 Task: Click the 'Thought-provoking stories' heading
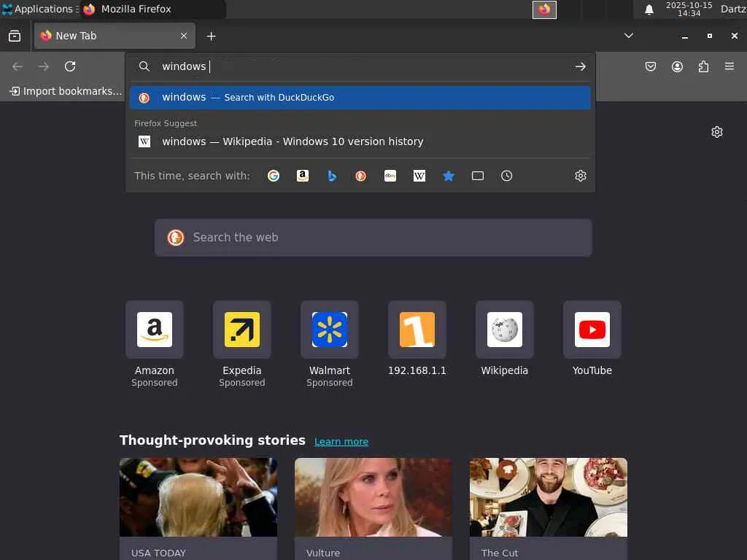tap(212, 440)
